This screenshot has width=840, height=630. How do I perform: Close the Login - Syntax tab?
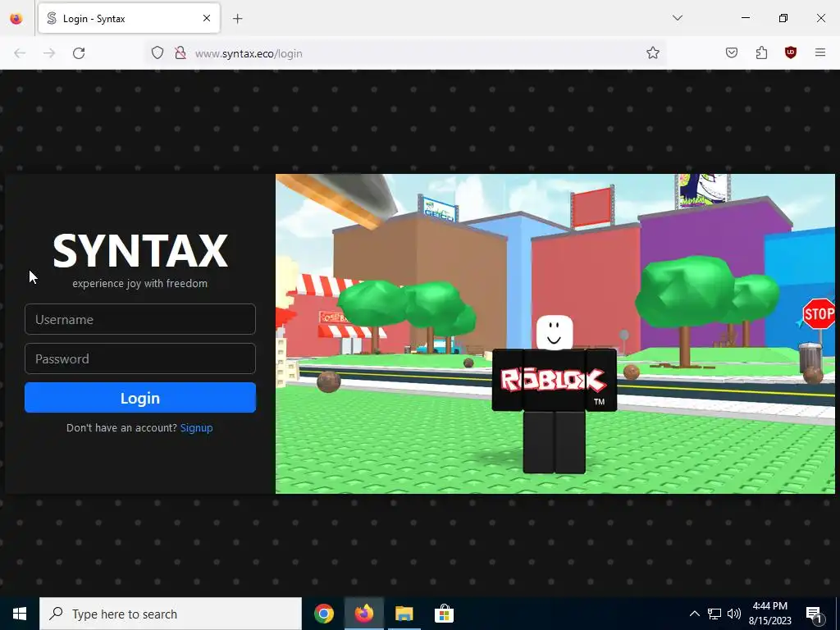[x=207, y=18]
